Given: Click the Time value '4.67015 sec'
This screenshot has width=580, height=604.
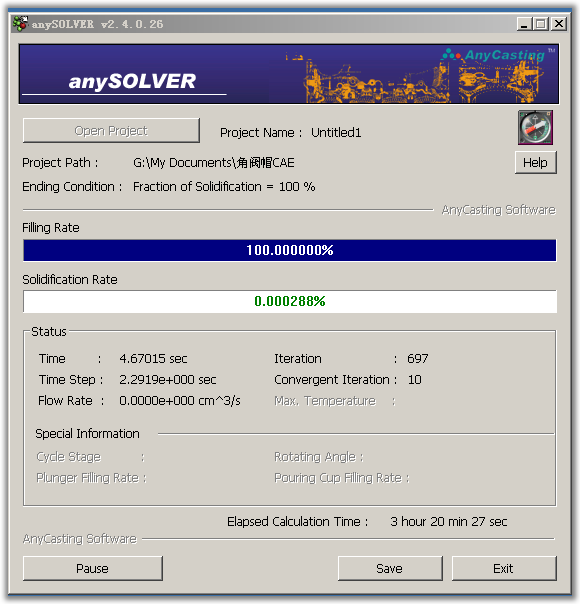Looking at the screenshot, I should [x=153, y=359].
